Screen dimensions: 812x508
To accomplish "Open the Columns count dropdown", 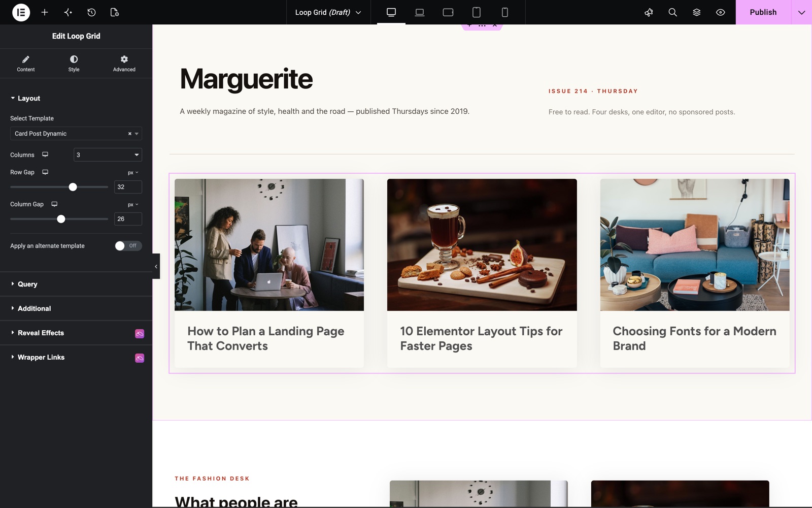I will [108, 155].
